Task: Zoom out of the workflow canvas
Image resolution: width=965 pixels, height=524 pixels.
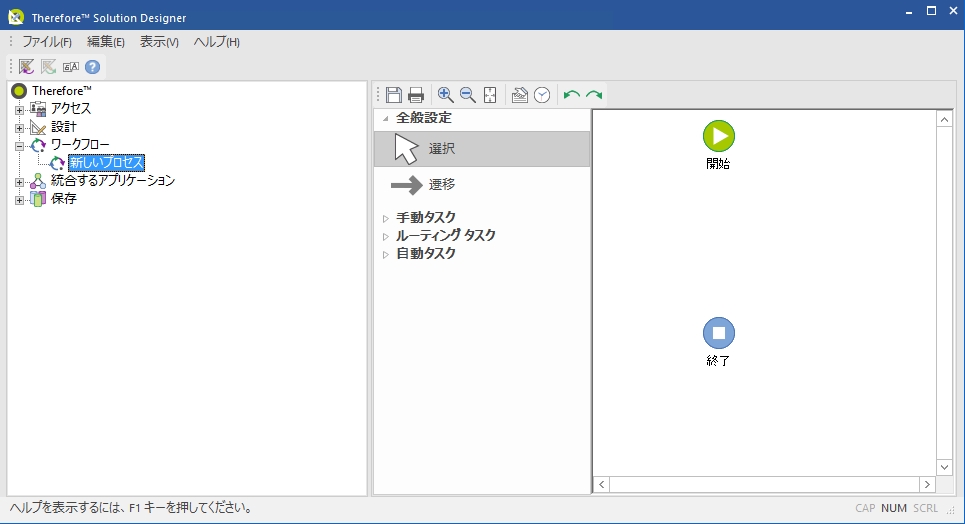Action: pyautogui.click(x=467, y=95)
